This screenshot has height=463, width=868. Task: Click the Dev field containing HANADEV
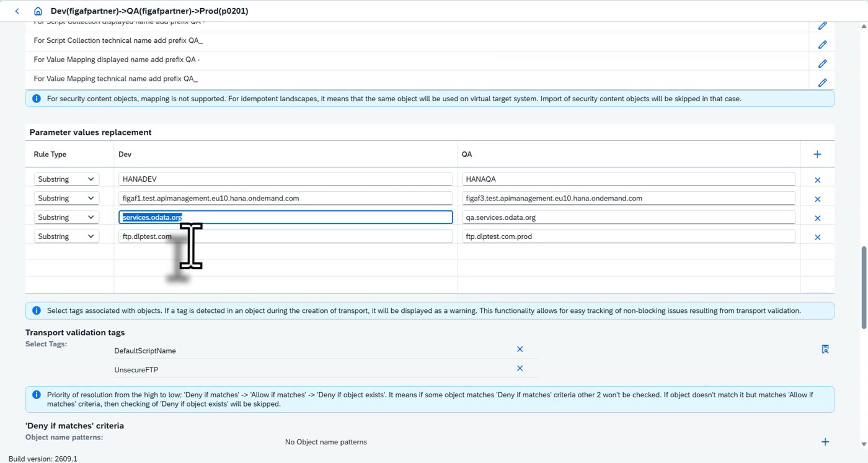pos(286,179)
